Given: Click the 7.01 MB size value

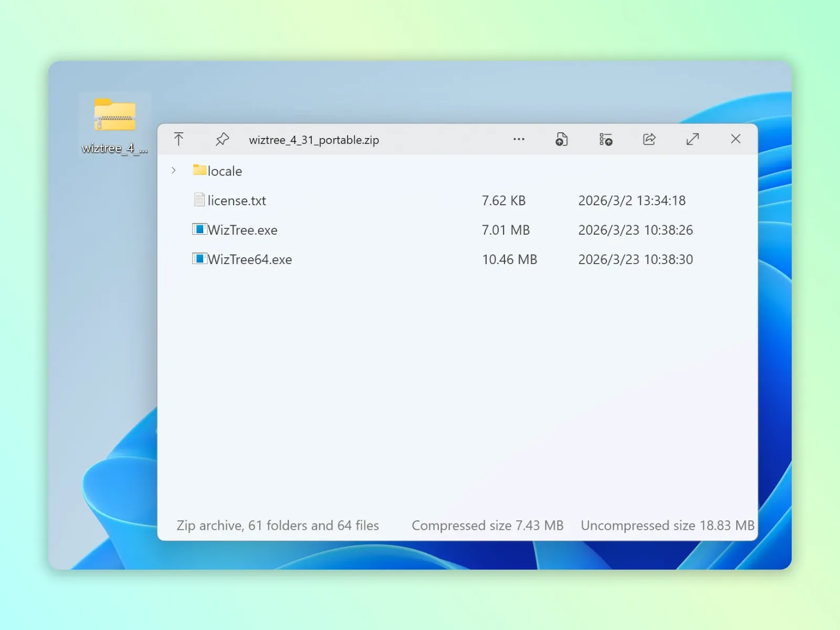Looking at the screenshot, I should click(506, 230).
